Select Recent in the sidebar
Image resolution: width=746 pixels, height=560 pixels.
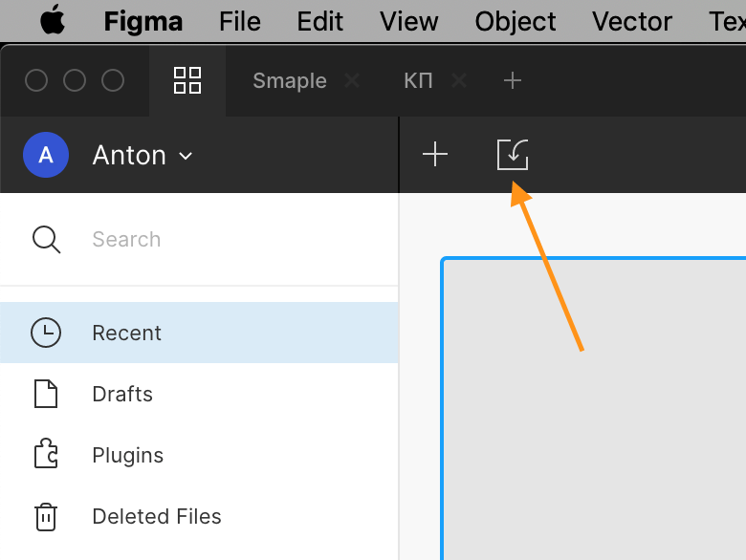(199, 333)
